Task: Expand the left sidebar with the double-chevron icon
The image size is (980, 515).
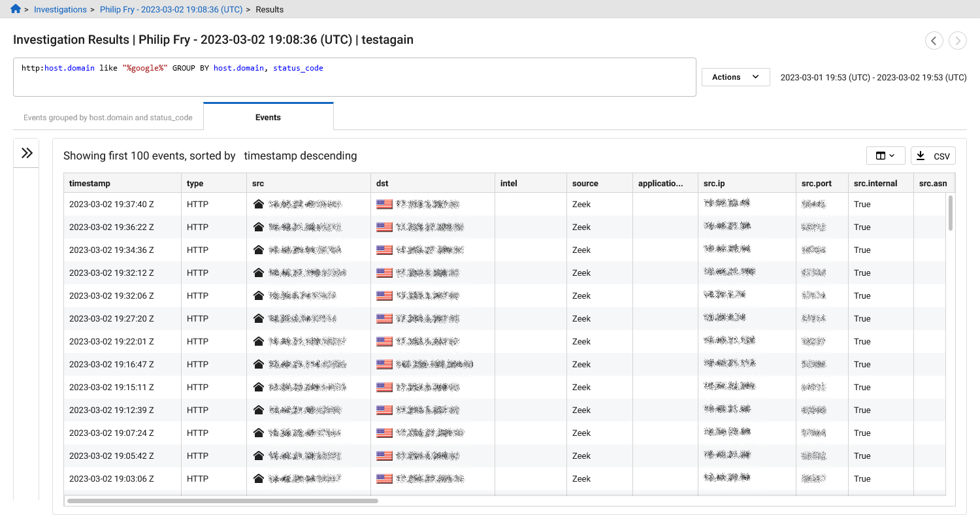Action: 26,152
